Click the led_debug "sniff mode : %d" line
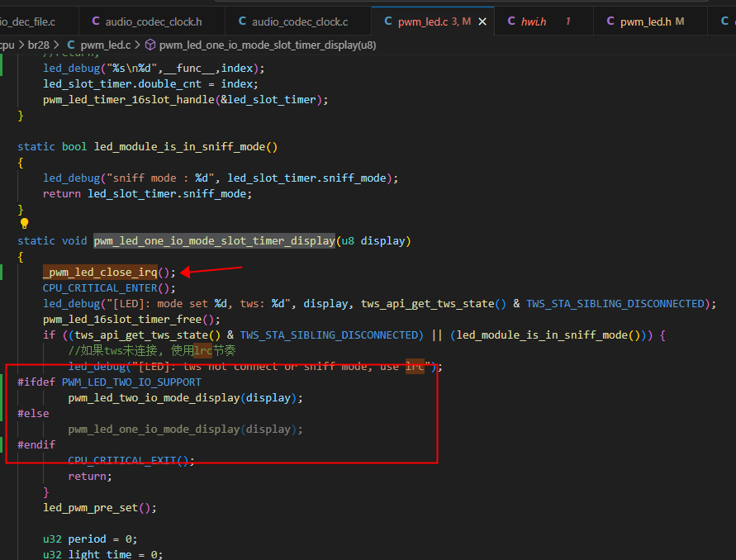Viewport: 736px width, 560px height. coord(221,178)
